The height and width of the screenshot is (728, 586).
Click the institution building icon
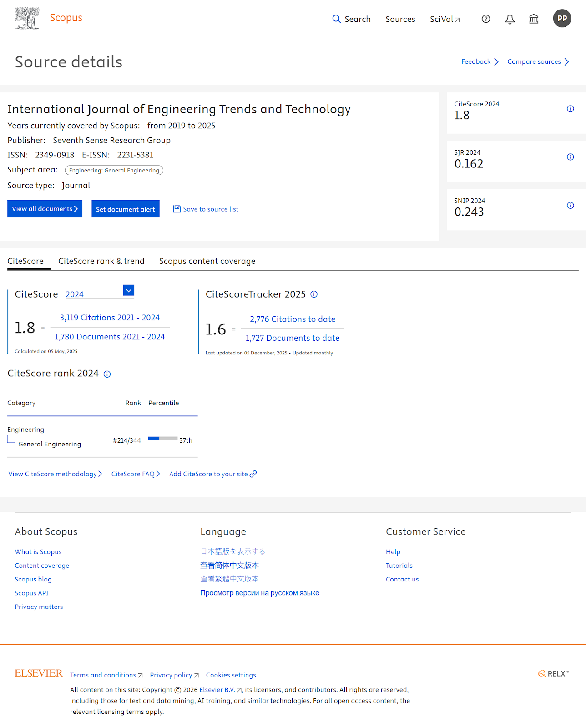pos(534,19)
